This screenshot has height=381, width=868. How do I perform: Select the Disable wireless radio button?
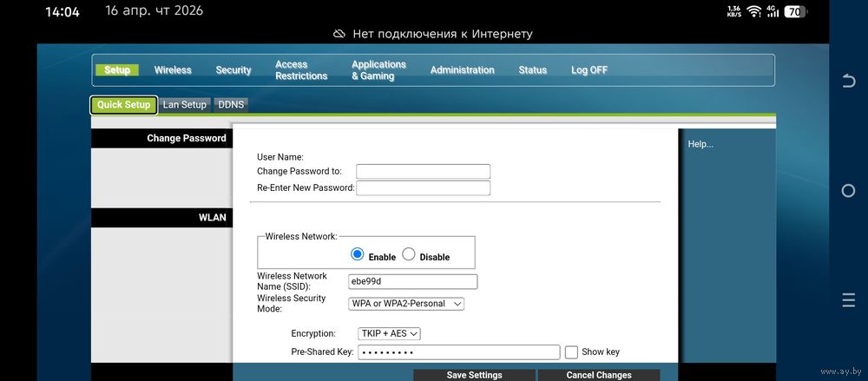click(x=409, y=254)
